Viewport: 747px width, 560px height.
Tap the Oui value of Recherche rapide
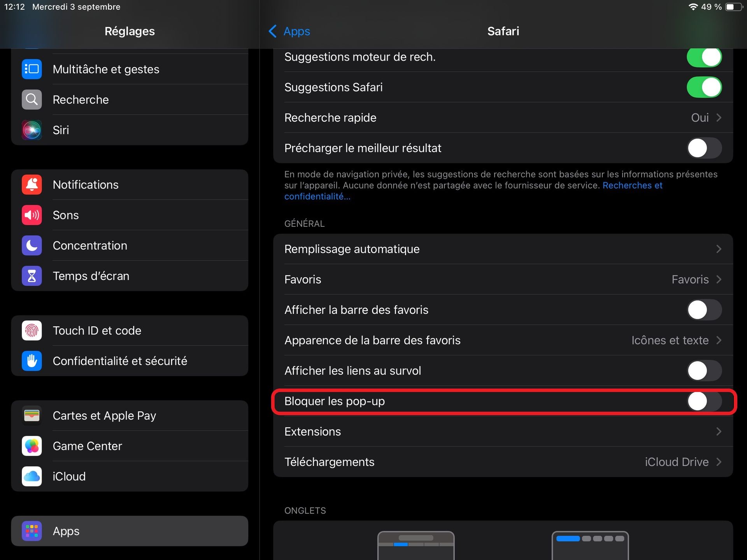700,117
